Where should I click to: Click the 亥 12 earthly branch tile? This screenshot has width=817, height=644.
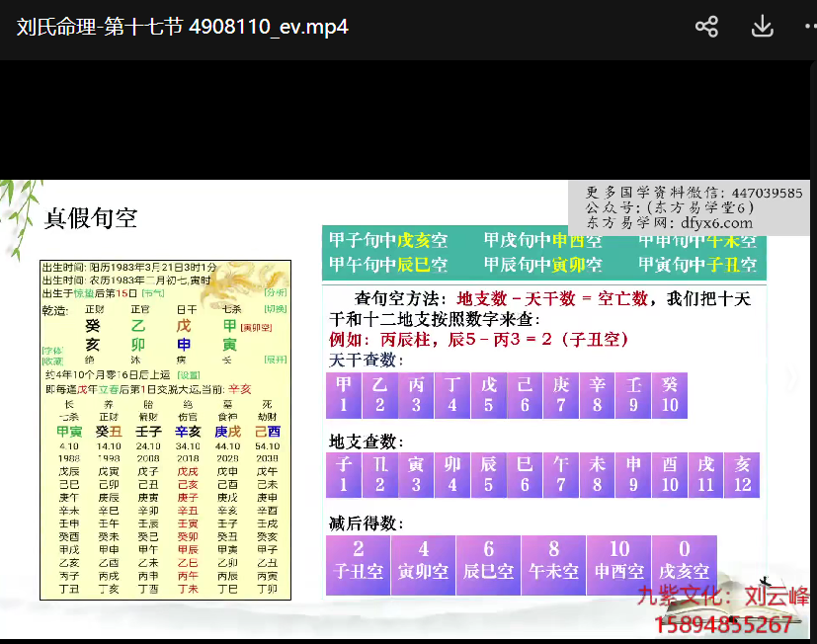(x=742, y=474)
